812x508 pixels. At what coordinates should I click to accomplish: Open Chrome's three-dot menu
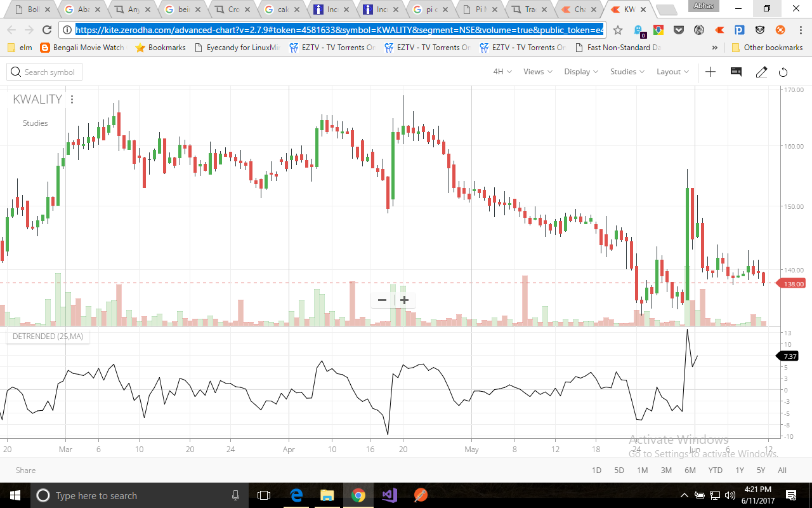(x=799, y=30)
